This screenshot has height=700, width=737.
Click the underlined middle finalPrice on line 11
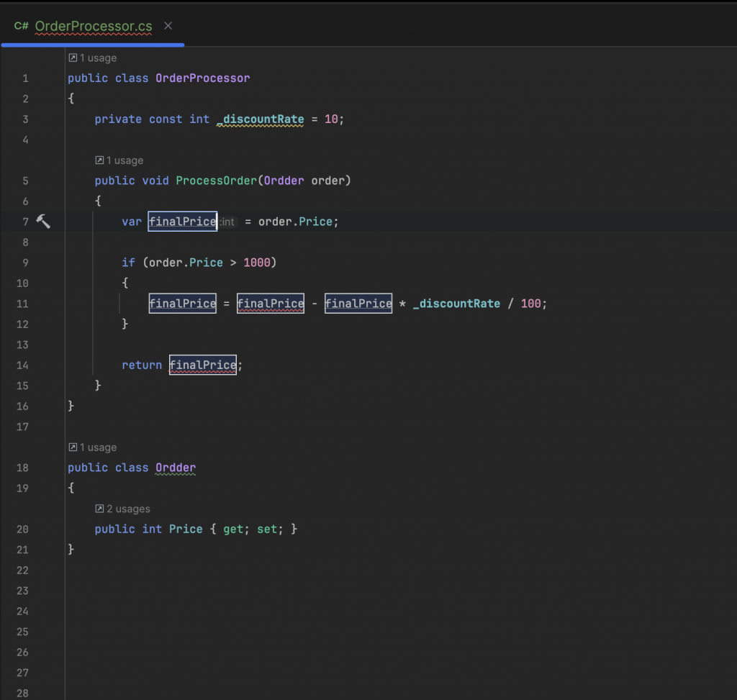coord(271,304)
